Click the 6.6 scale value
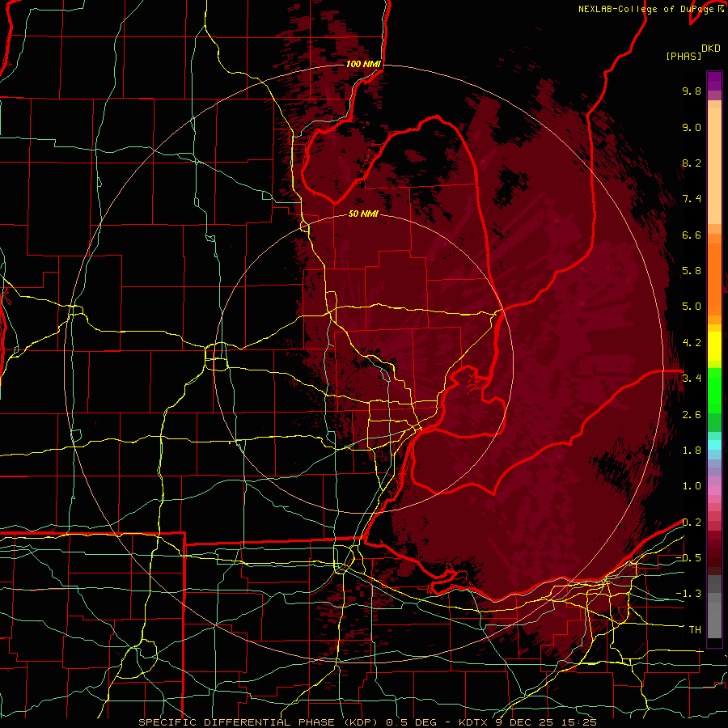 coord(692,235)
